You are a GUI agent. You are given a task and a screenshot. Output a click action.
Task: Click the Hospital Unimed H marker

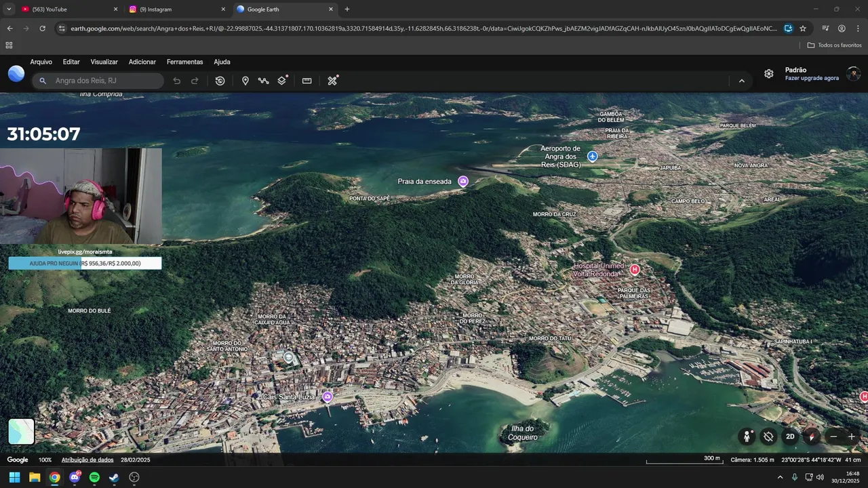pos(635,270)
